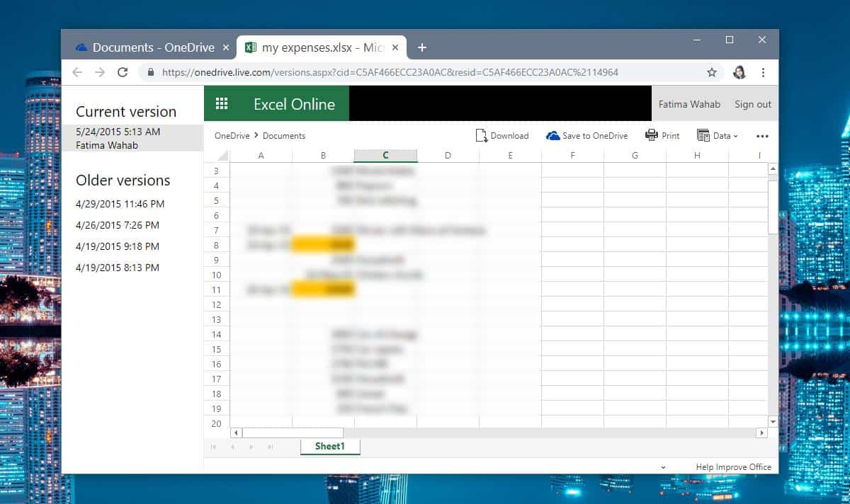Viewport: 850px width, 504px height.
Task: Open the older version from 4/19/2015 8:13 PM
Action: point(118,268)
